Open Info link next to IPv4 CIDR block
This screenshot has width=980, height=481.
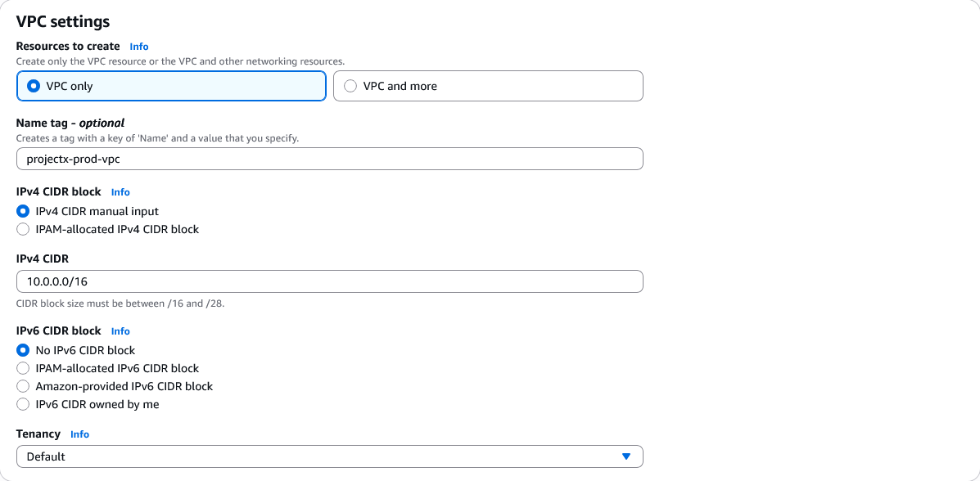120,192
